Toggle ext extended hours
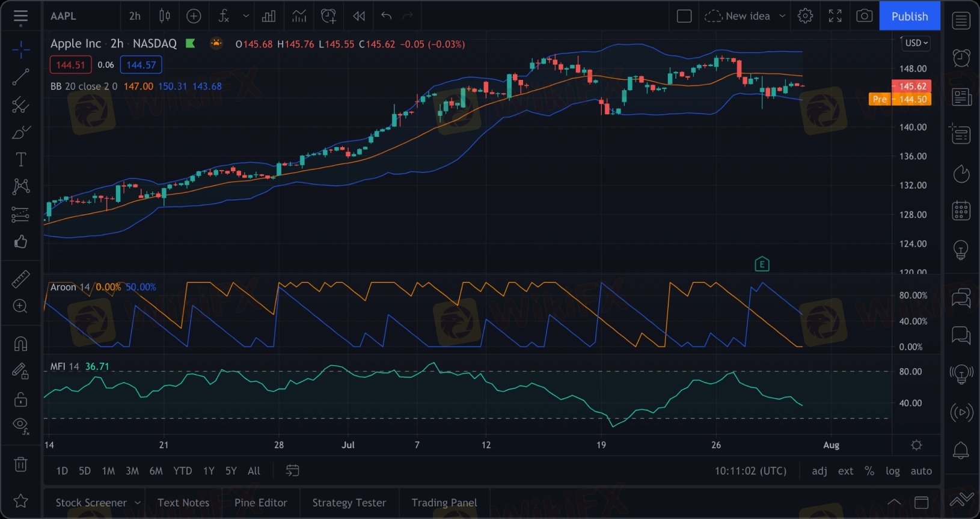The image size is (980, 519). click(x=846, y=471)
